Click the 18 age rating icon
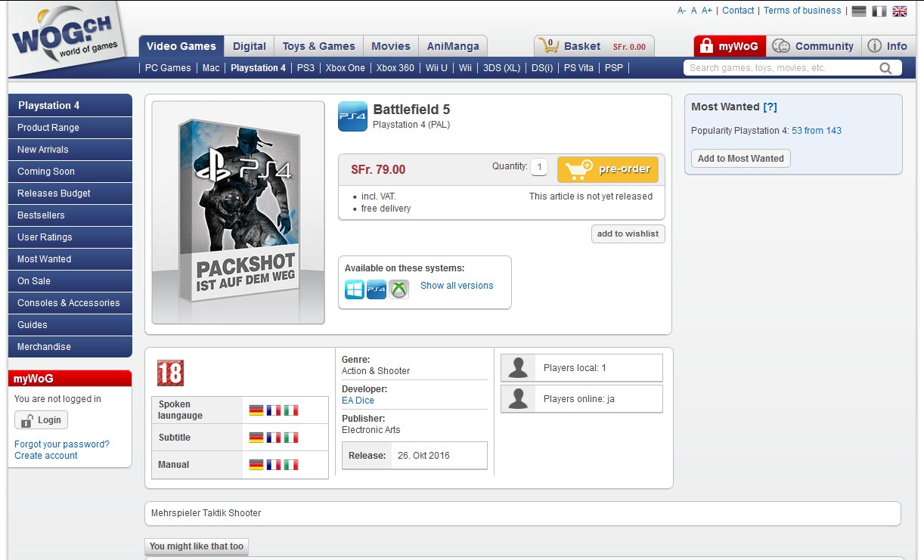Viewport: 924px width, 560px height. 170,373
